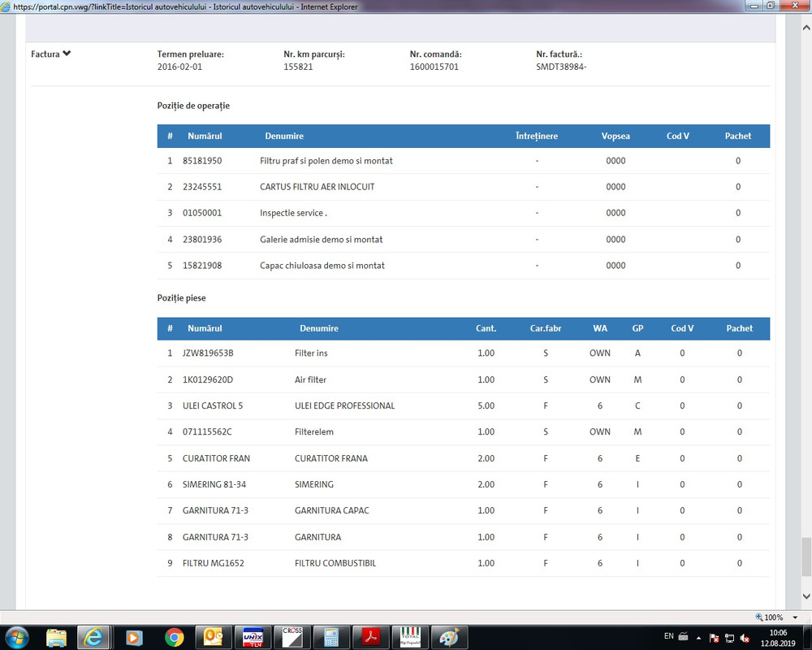812x650 pixels.
Task: Open the zoom level 100% dropdown arrow
Action: (x=795, y=617)
